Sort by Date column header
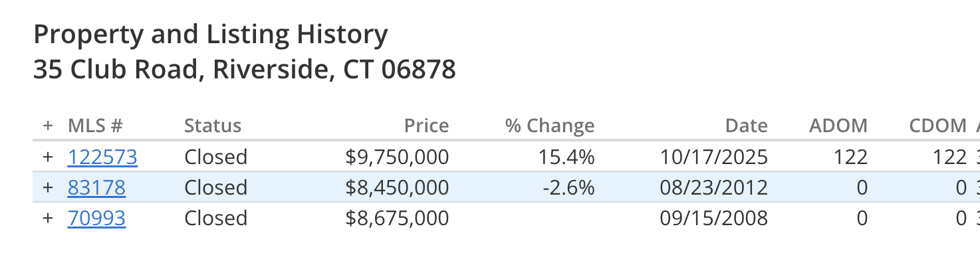 747,126
